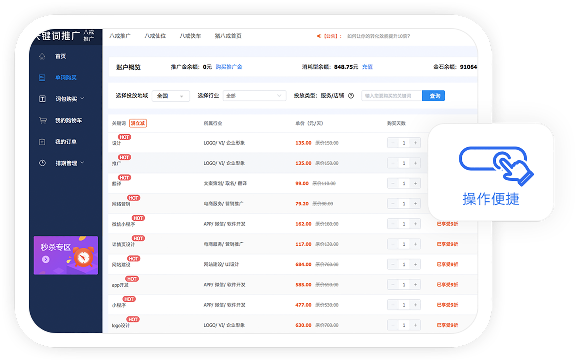Open the 全国 region dropdown

[171, 96]
